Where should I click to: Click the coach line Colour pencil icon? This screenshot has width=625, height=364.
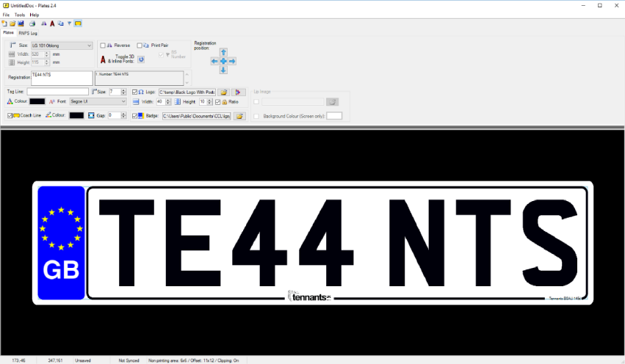48,115
